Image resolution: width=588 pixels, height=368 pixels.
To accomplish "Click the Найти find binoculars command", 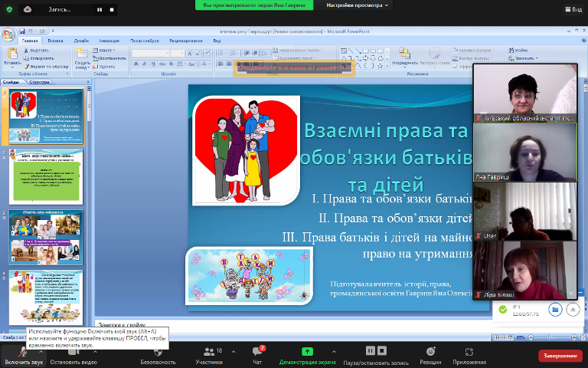I will click(518, 50).
